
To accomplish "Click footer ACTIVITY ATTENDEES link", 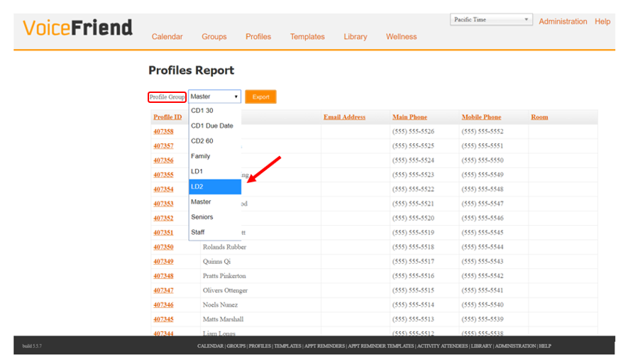I will pos(442,346).
